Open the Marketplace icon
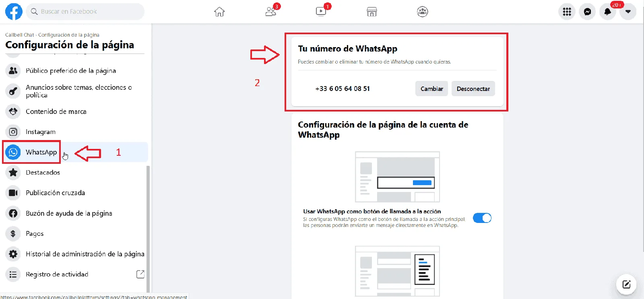644x299 pixels. tap(372, 12)
